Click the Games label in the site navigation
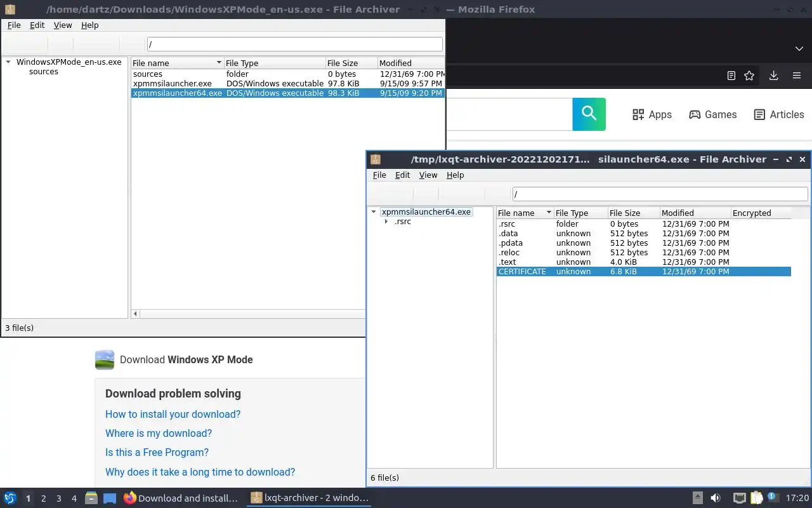 click(721, 114)
